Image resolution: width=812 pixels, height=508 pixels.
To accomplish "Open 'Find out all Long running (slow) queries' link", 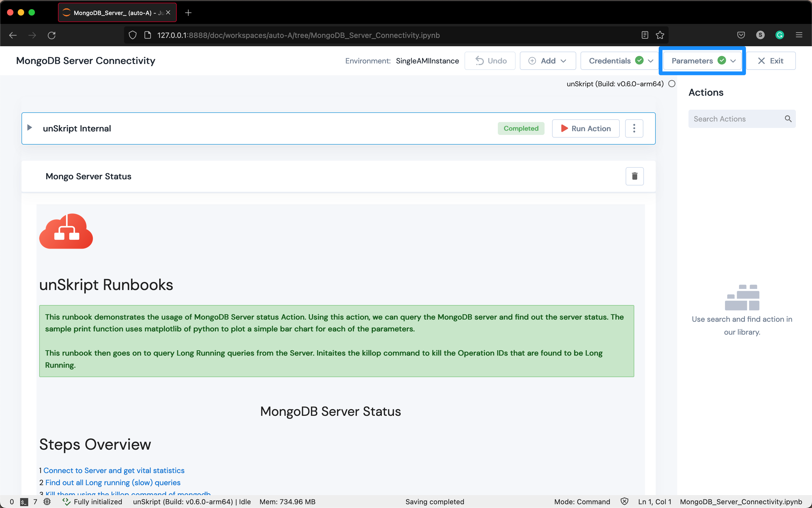I will [x=113, y=482].
